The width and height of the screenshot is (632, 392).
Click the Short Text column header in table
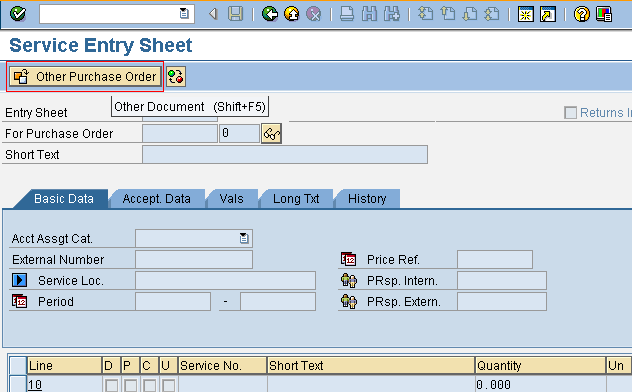point(371,365)
